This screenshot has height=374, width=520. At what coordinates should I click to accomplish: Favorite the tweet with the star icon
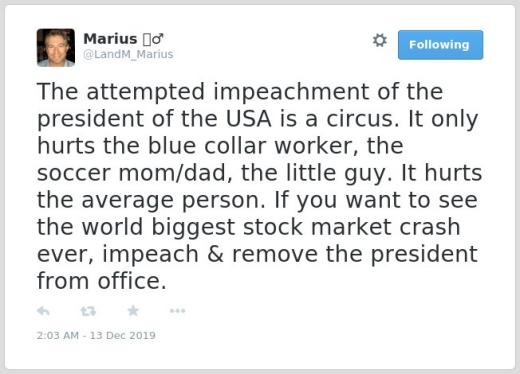click(133, 310)
